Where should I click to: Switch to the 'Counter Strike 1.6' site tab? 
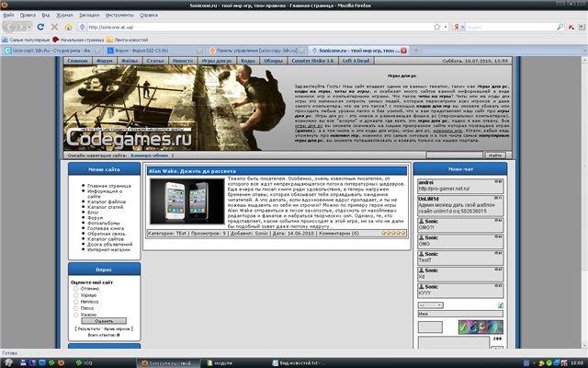coord(312,61)
